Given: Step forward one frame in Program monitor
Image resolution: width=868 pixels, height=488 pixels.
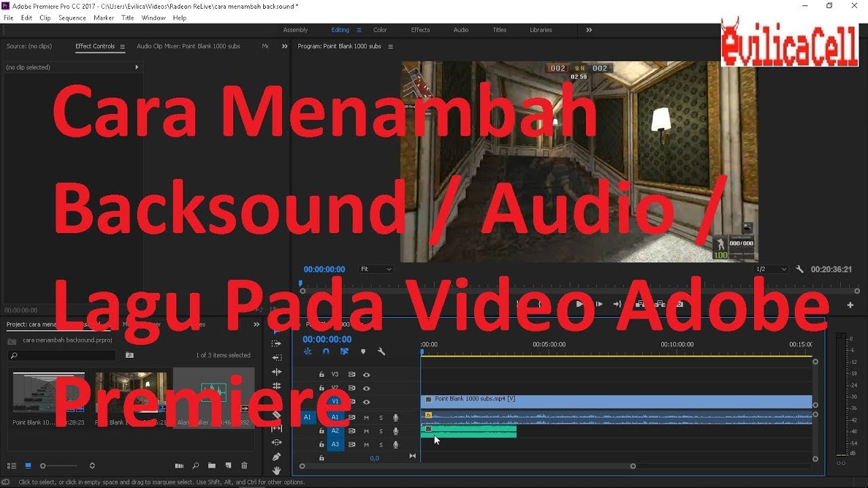Looking at the screenshot, I should pos(598,304).
